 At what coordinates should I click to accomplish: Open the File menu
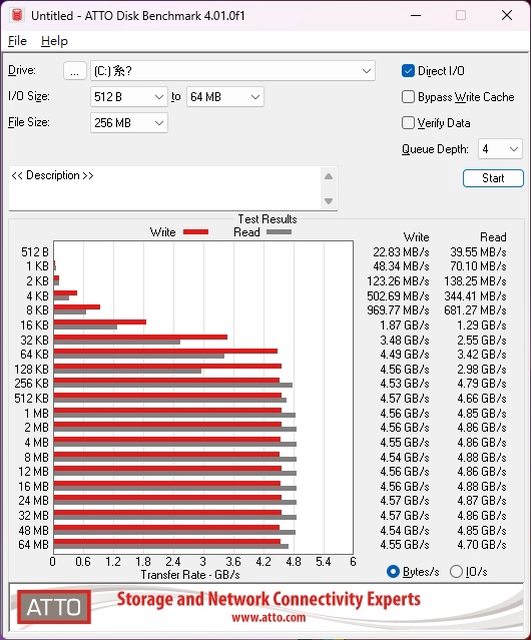[x=17, y=41]
